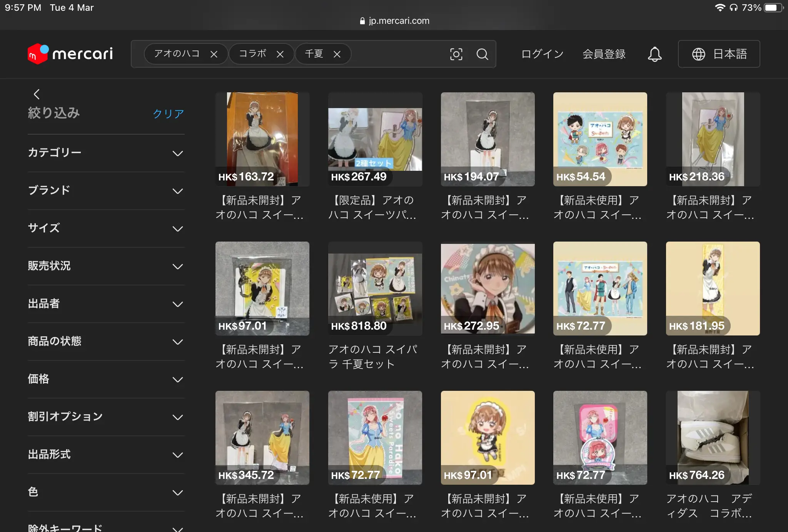788x532 pixels.
Task: Open the HK$163.72 item thumbnail
Action: pos(262,139)
